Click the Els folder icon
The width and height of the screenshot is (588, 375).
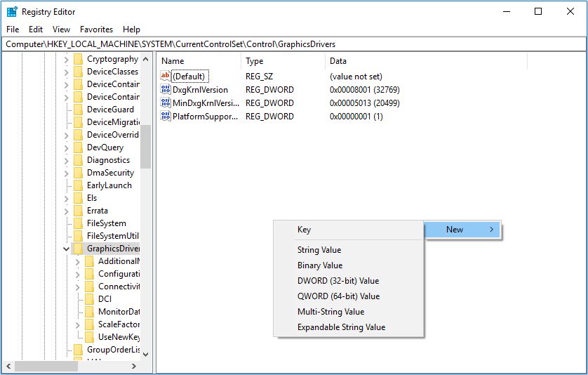pos(78,198)
